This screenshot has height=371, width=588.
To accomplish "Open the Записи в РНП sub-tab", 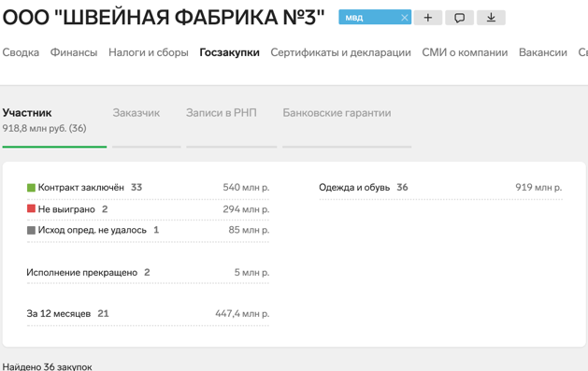I will [x=222, y=113].
